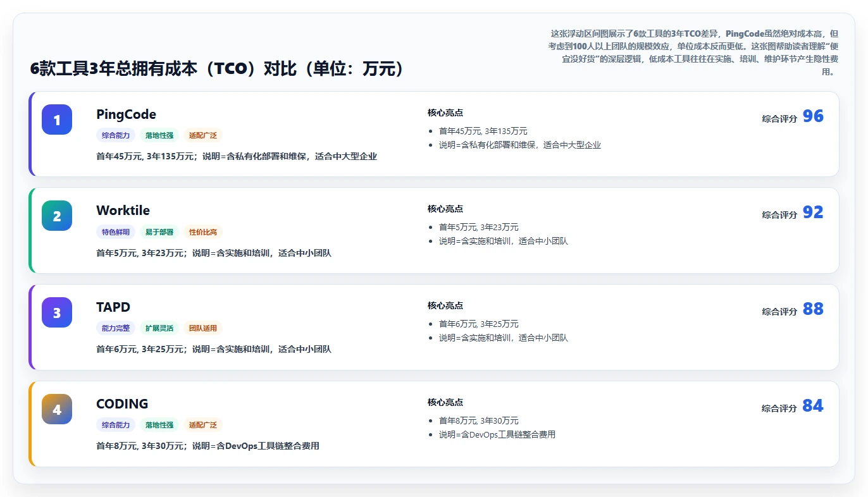Click the 易于部署 tag under Worktile
868x497 pixels.
click(x=159, y=232)
